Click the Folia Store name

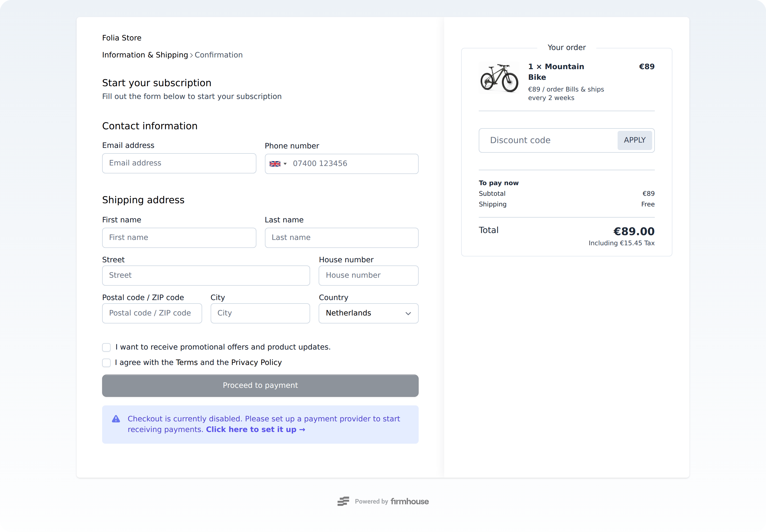(122, 38)
